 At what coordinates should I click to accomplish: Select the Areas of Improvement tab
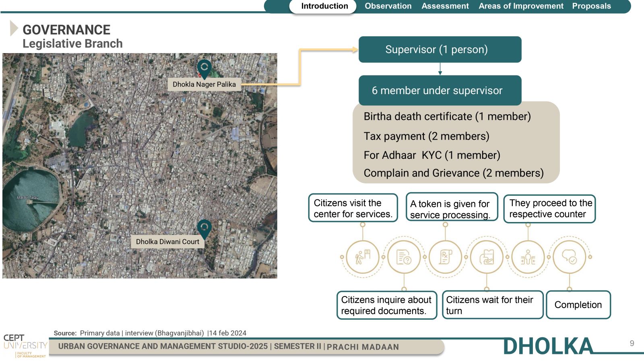click(521, 6)
